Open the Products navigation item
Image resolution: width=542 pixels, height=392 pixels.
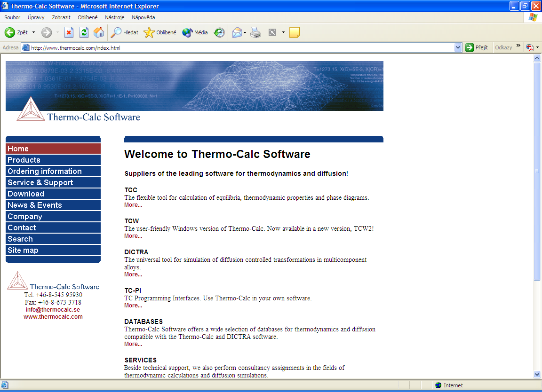tap(53, 160)
